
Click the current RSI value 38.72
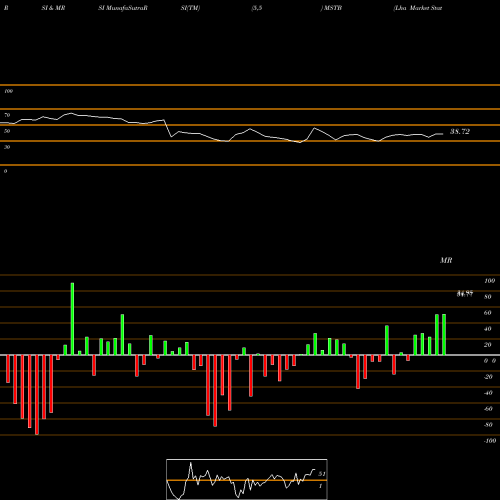(460, 132)
